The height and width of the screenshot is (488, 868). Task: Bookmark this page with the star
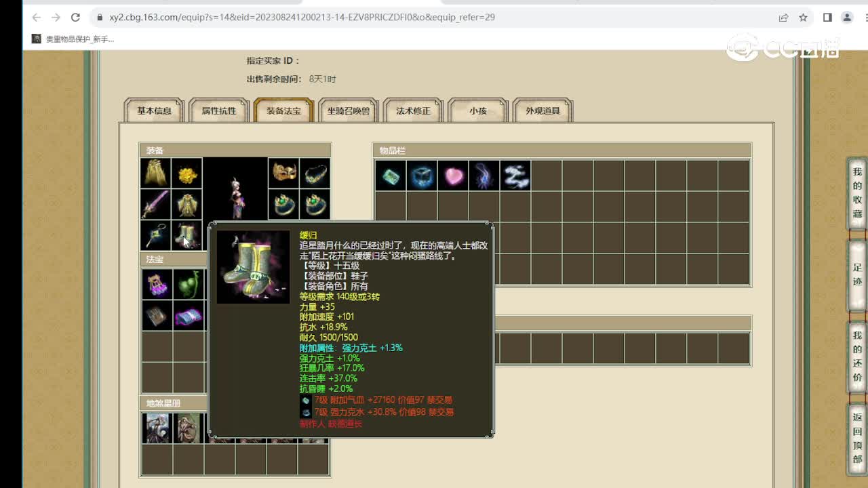(x=803, y=17)
